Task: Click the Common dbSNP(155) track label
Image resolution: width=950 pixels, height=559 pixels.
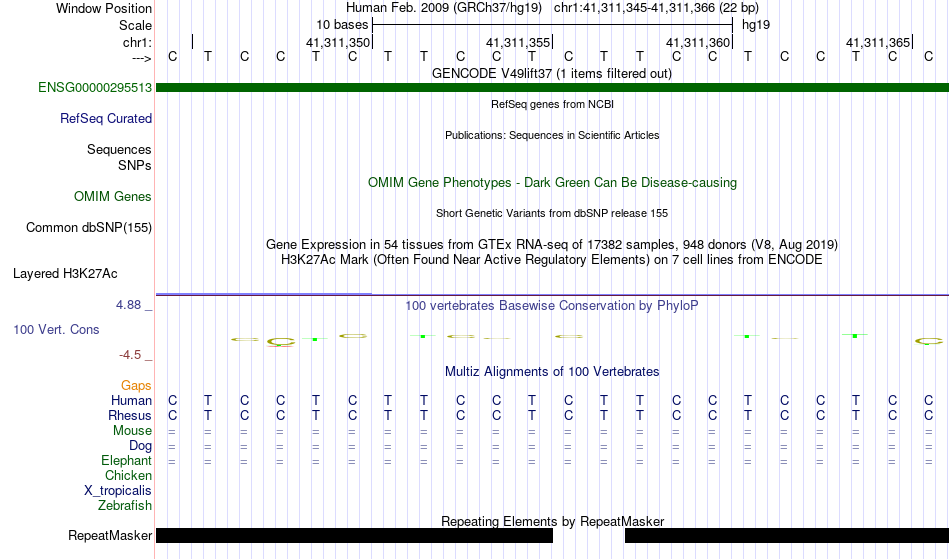Action: click(x=88, y=228)
